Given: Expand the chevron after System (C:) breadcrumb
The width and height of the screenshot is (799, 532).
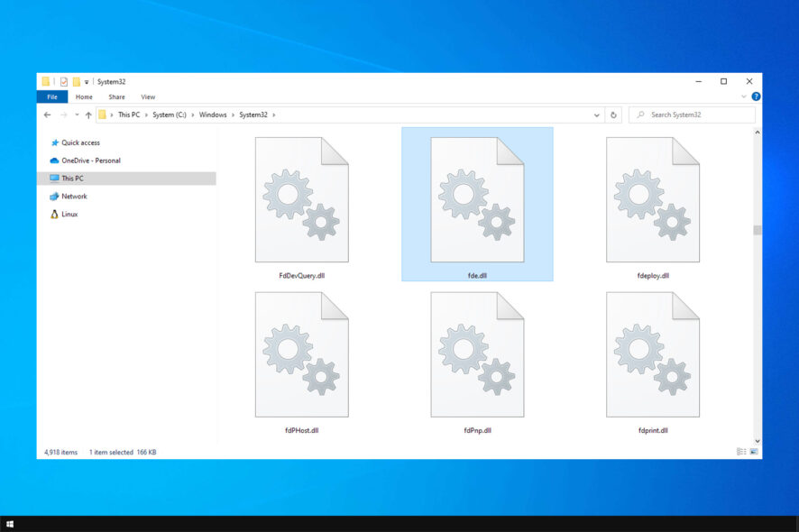Looking at the screenshot, I should [193, 115].
